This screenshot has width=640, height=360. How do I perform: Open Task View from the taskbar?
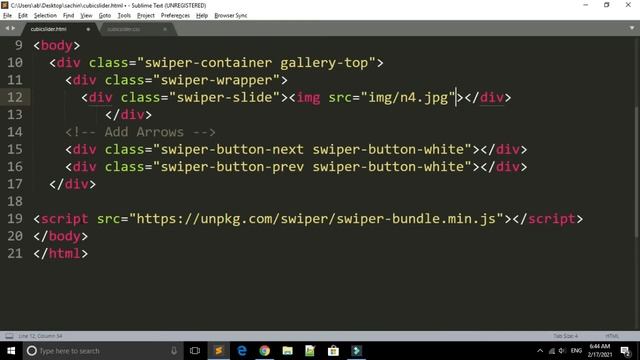click(195, 351)
